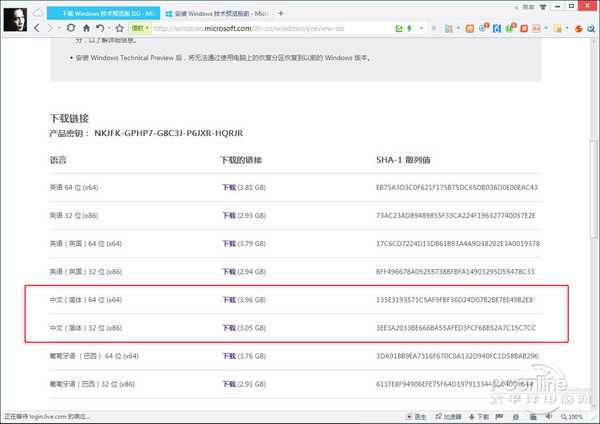Viewport: 600px width, 424px height.
Task: Click the cloud sync icon beside avatar
Action: tap(38, 13)
